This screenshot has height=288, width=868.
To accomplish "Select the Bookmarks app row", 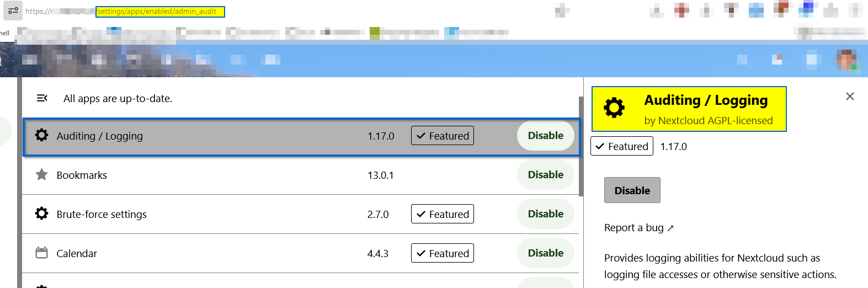I will click(x=221, y=175).
